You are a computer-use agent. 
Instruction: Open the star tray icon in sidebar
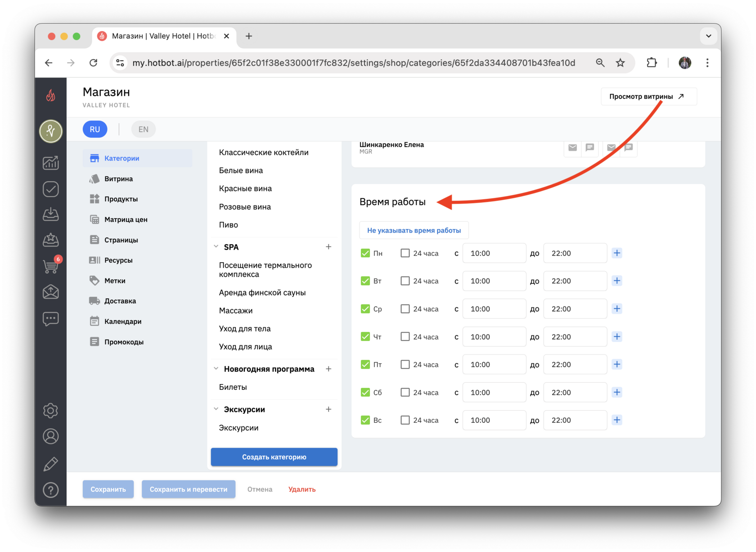point(51,240)
